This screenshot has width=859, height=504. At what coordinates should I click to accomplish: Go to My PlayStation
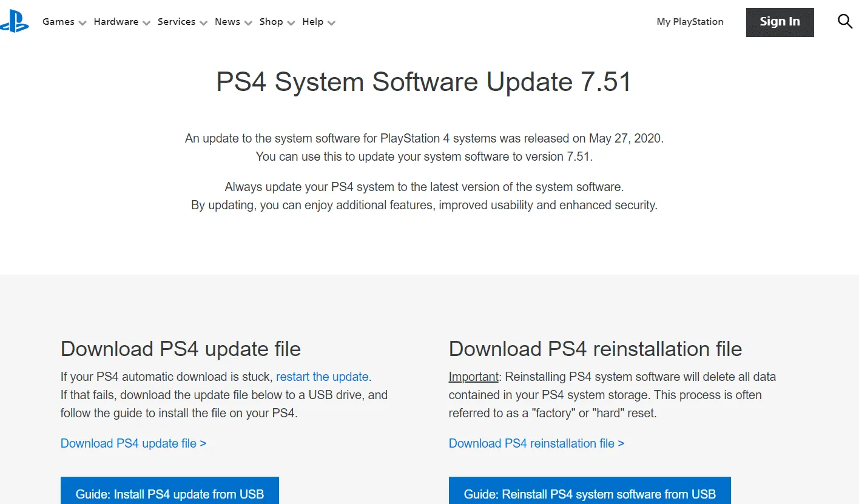point(690,22)
